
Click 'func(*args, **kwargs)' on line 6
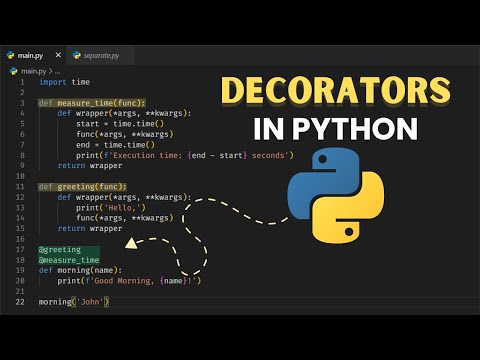click(125, 134)
